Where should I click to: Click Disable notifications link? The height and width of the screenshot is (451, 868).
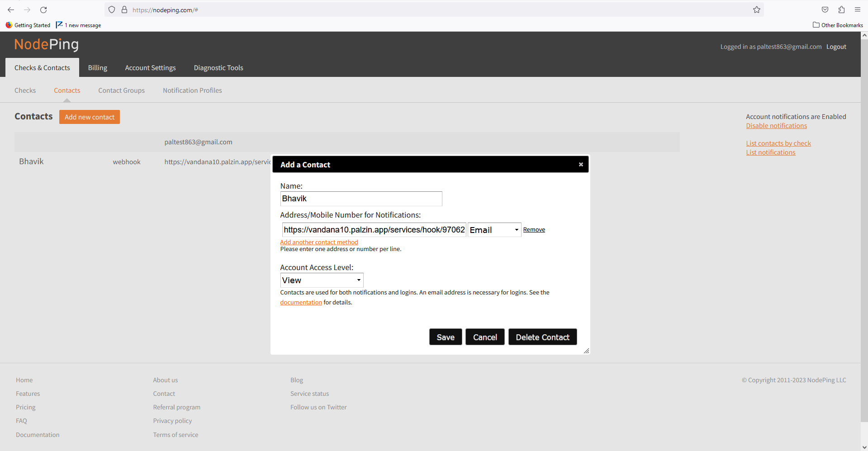click(776, 126)
